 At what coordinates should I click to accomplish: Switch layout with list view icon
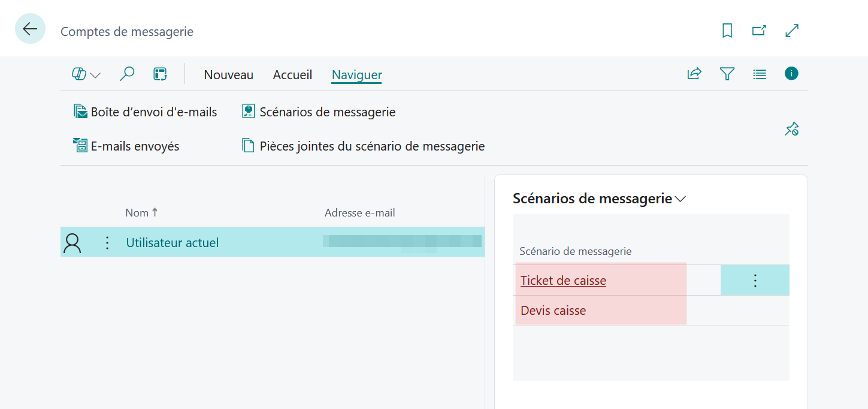pyautogui.click(x=760, y=74)
